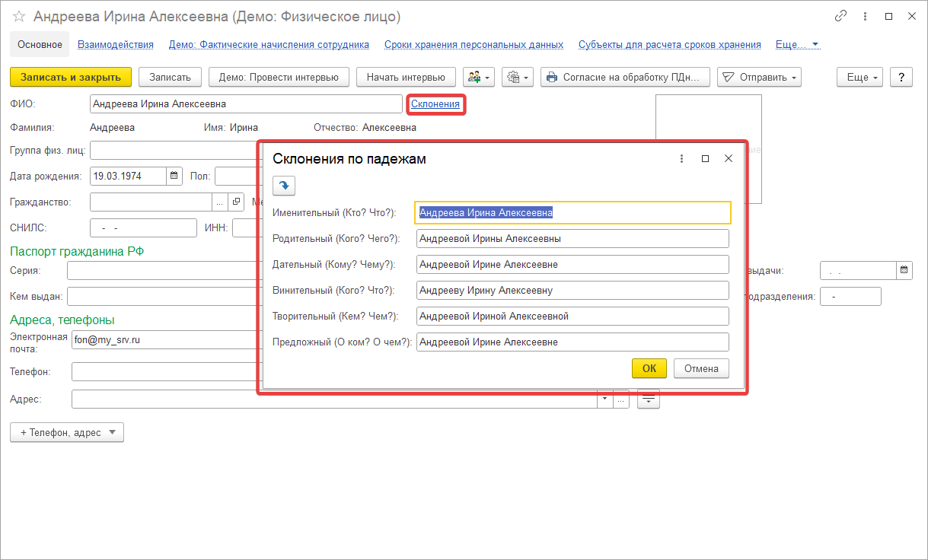
Task: Click the Записать и закрыть button
Action: coord(71,77)
